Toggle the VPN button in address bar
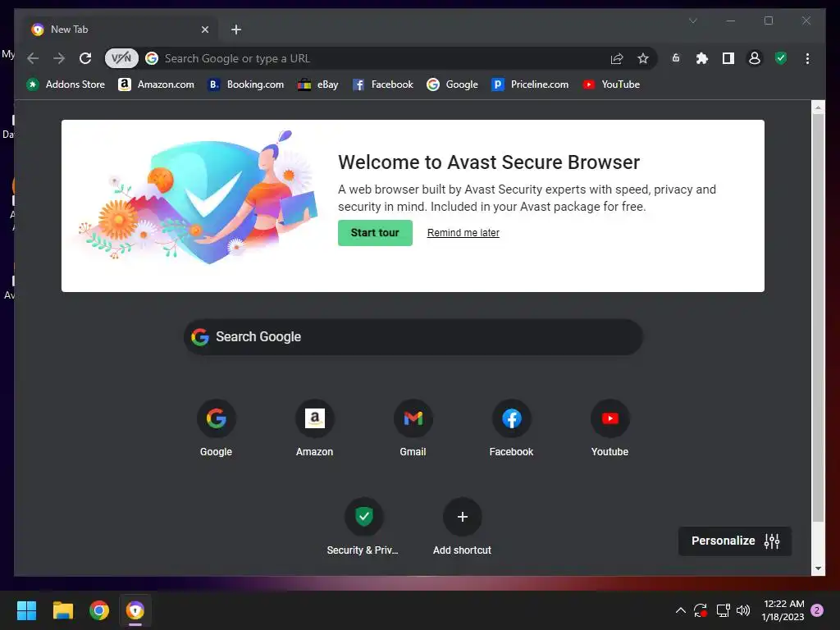840x630 pixels. pos(121,58)
